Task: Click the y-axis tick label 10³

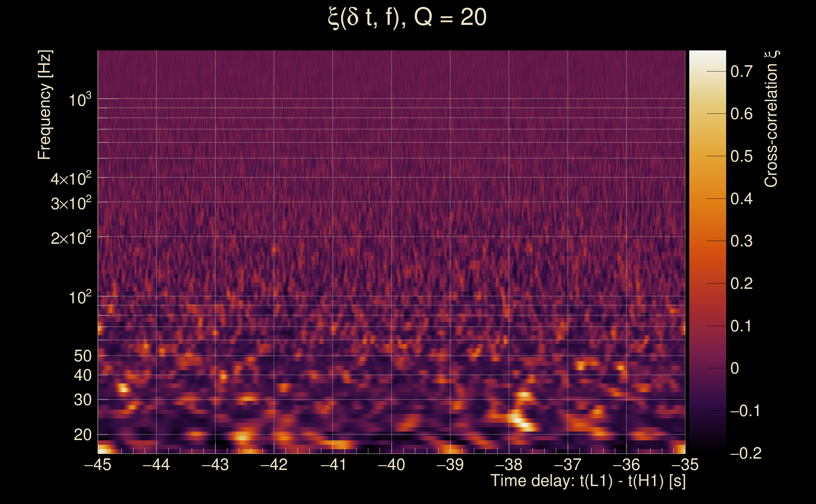Action: tap(79, 100)
